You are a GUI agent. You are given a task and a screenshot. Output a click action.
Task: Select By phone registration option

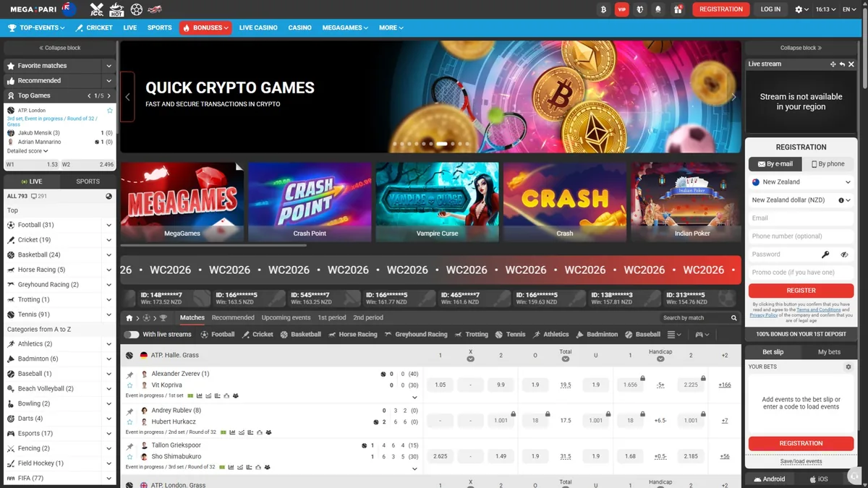click(x=827, y=164)
